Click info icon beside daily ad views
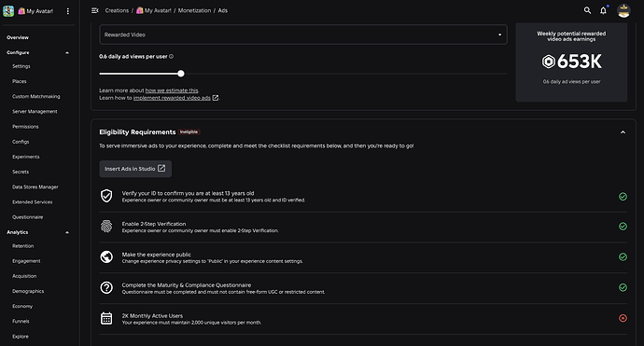This screenshot has height=346, width=644. tap(172, 57)
